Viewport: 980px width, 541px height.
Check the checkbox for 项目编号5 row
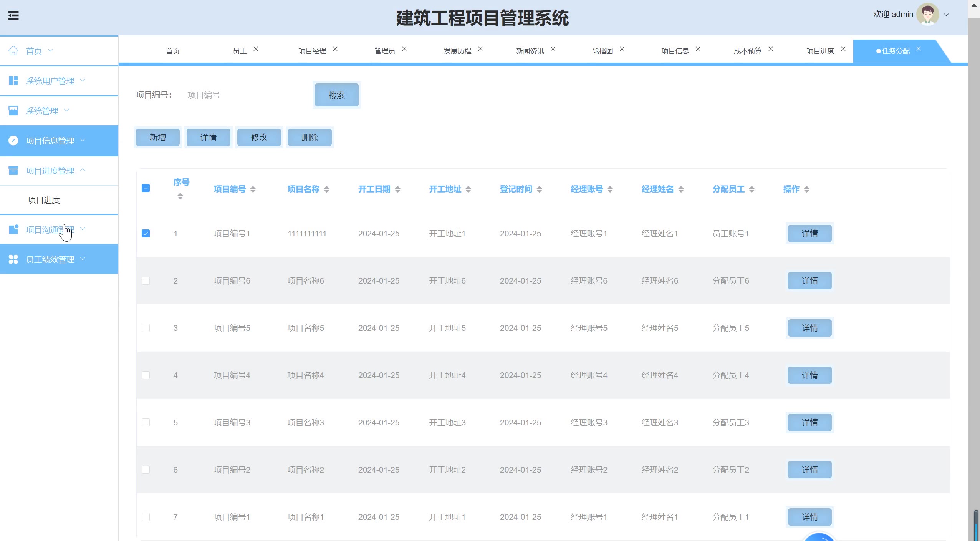pos(146,328)
